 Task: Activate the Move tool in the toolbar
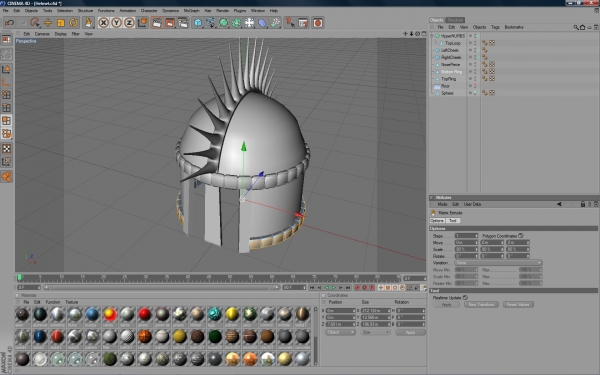(48, 23)
